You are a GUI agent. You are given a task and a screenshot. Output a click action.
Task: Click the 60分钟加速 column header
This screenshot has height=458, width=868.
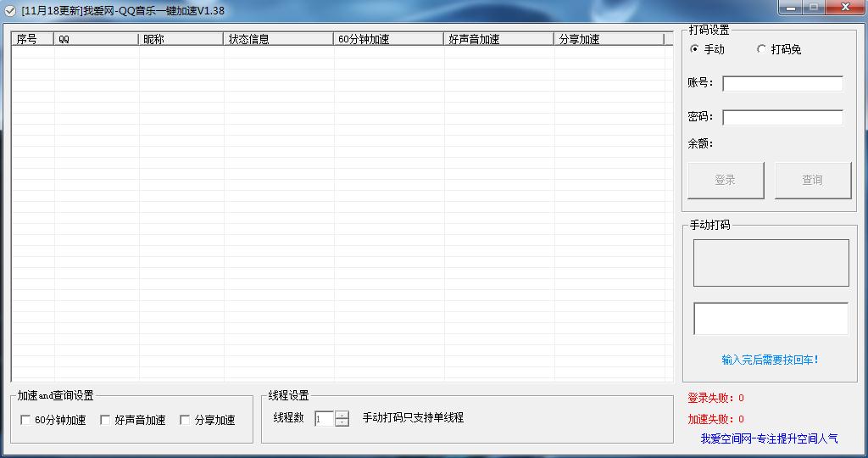[388, 39]
